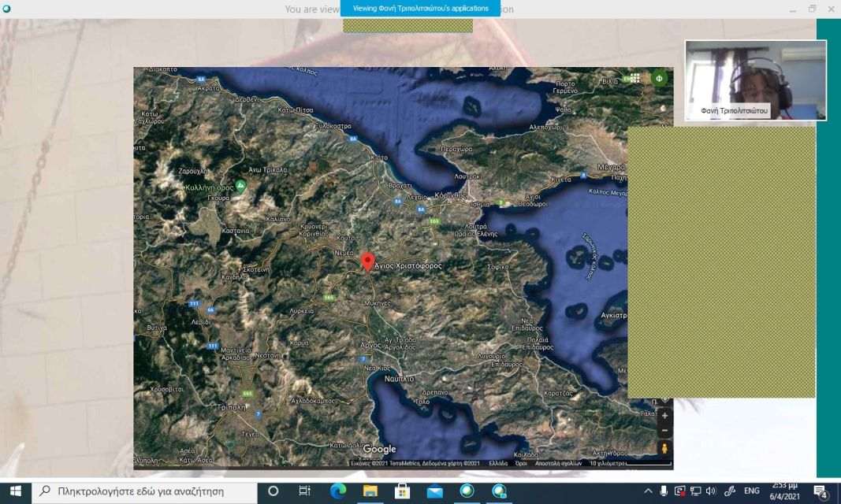Click the Όροι terms link on map
The image size is (841, 504).
[x=521, y=464]
